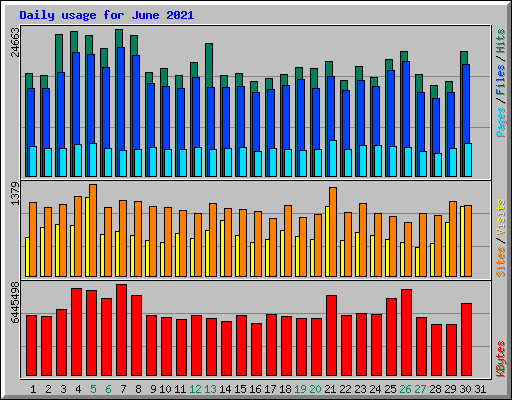
Task: Click day 18 on the x-axis
Action: pyautogui.click(x=285, y=389)
